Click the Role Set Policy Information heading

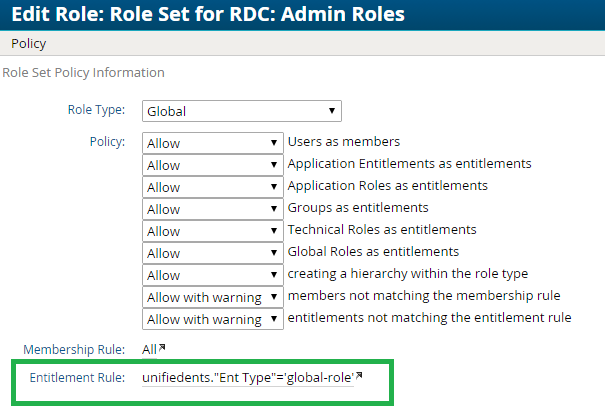pyautogui.click(x=84, y=73)
